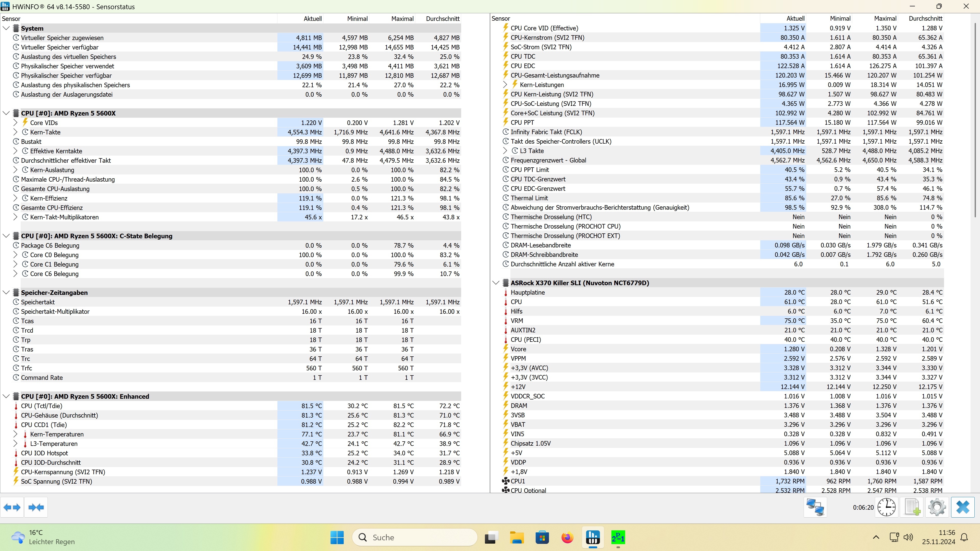Open sensor settings gear icon
This screenshot has width=980, height=551.
tap(937, 507)
